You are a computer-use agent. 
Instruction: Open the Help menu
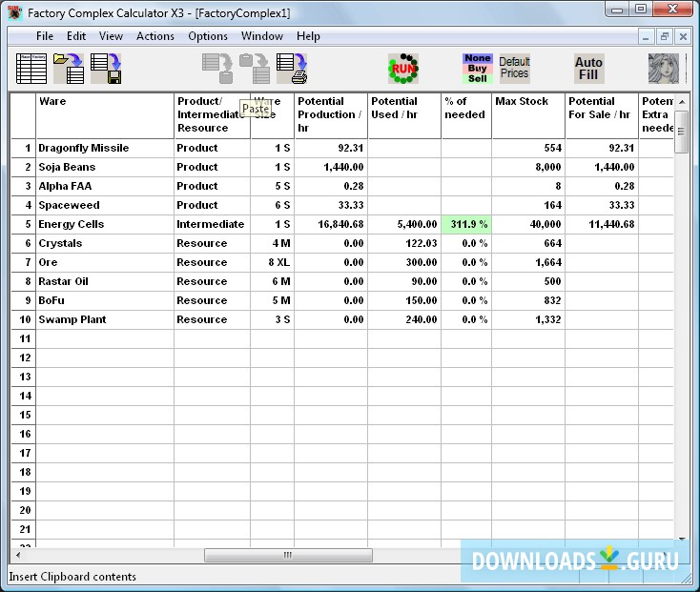308,36
